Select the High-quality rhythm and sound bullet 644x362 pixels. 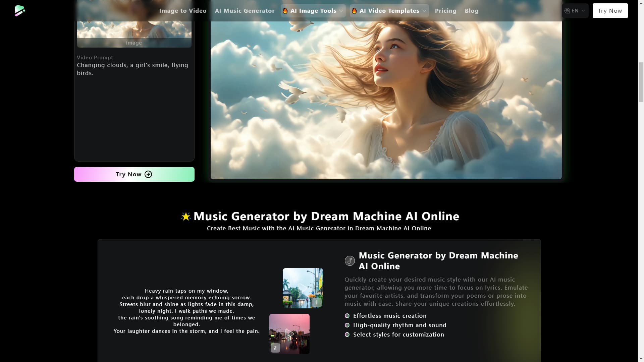pos(347,325)
